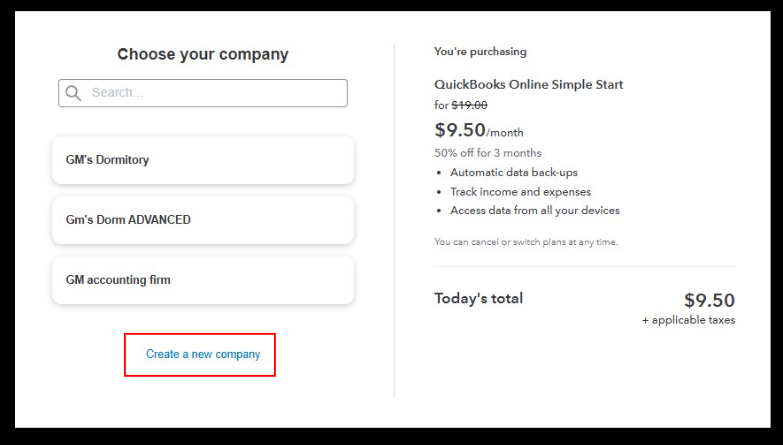The width and height of the screenshot is (783, 445).
Task: Click the 50% off for 3 months text
Action: pos(488,153)
